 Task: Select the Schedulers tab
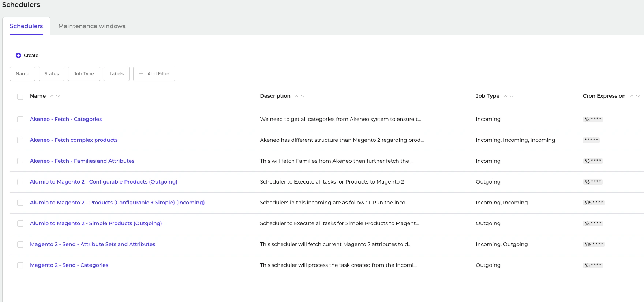[26, 26]
